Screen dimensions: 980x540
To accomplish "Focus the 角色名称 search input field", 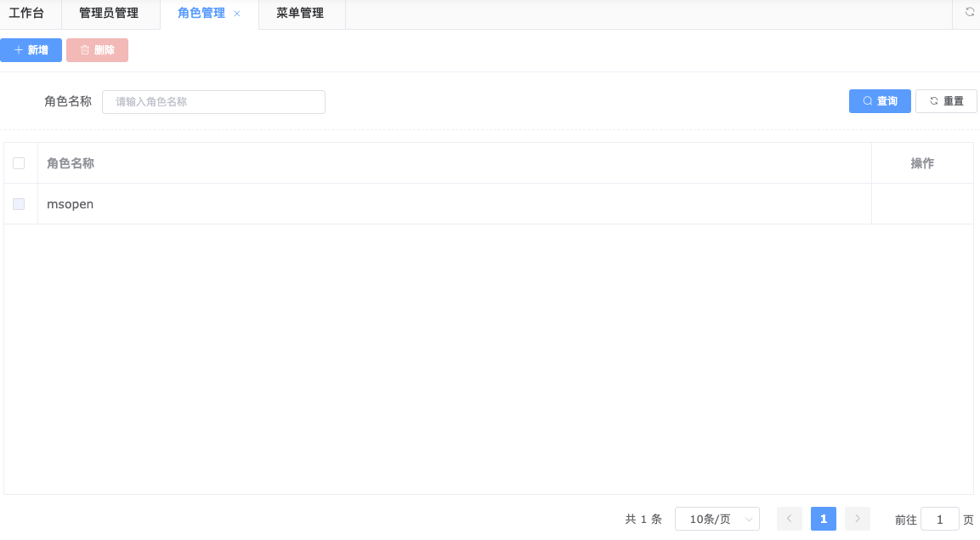I will pyautogui.click(x=213, y=102).
